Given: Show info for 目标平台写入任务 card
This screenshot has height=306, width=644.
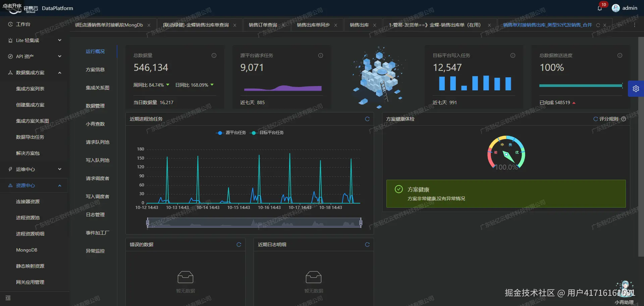Looking at the screenshot, I should coord(513,55).
